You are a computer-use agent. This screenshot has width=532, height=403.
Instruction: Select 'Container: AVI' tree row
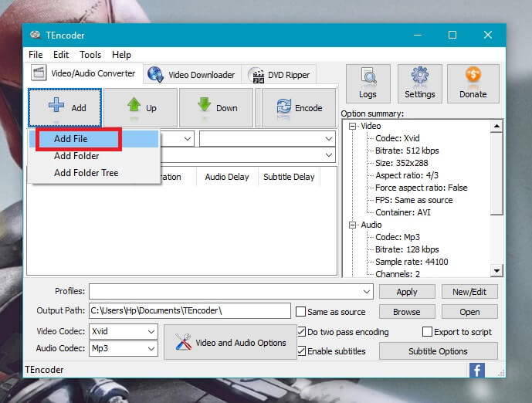403,212
